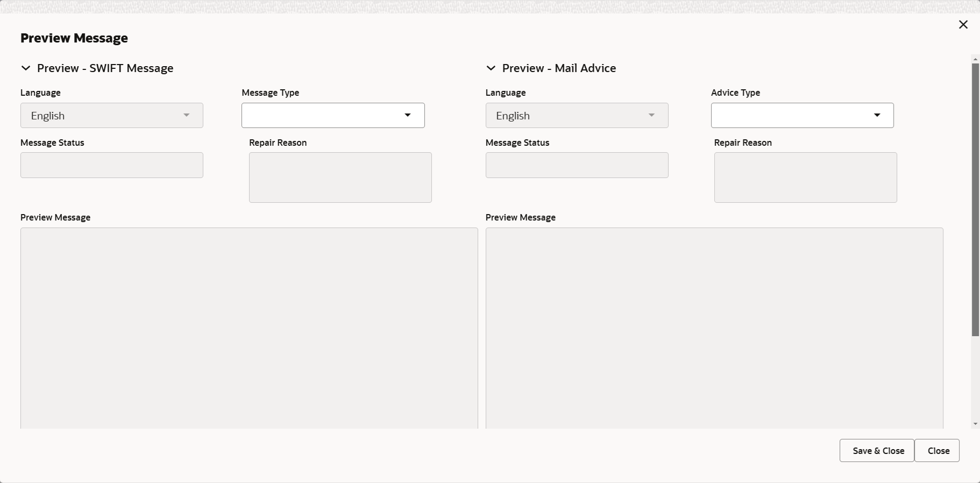Click the SWIFT Message Status field
980x483 pixels.
(x=112, y=165)
